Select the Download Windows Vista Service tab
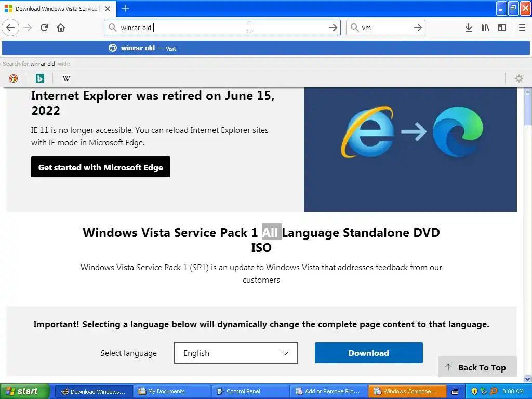 pos(58,9)
